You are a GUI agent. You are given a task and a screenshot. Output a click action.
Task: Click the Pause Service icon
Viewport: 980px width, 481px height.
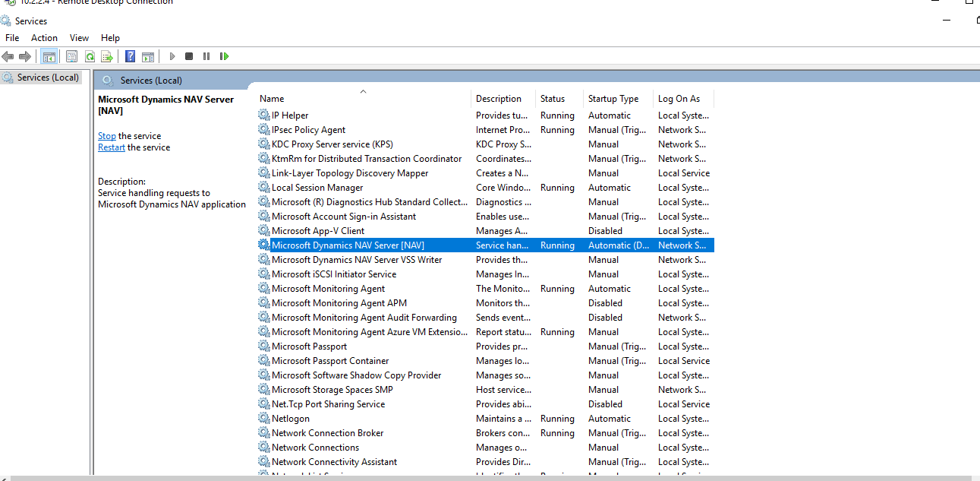[x=206, y=56]
